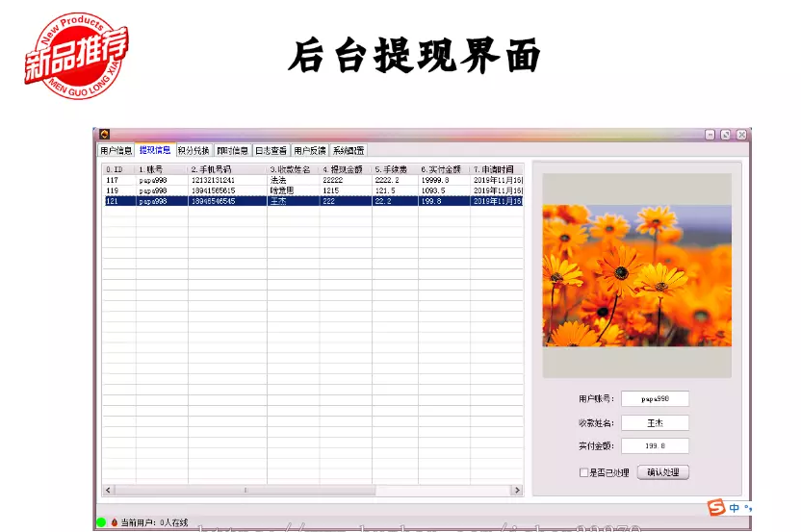Click the 当前用户: 0人在线 status text
The height and width of the screenshot is (532, 801).
click(154, 522)
